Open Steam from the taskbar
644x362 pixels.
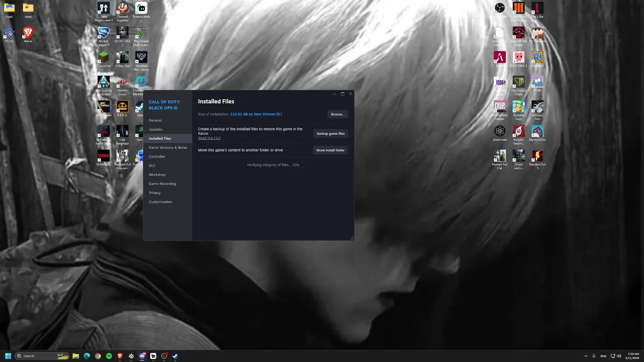click(175, 356)
